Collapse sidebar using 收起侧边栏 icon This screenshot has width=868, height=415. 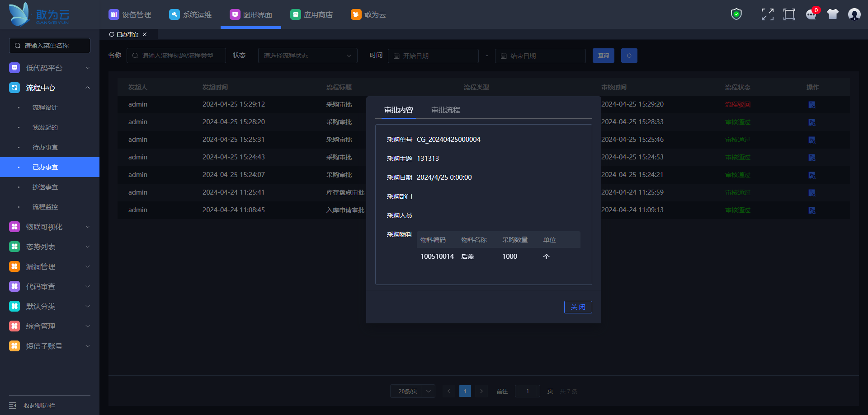pyautogui.click(x=13, y=406)
